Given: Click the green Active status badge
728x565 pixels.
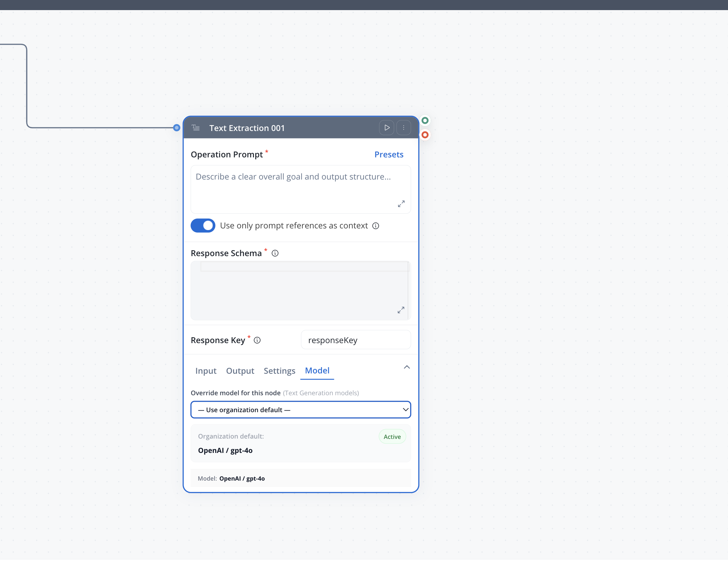Looking at the screenshot, I should coord(392,436).
